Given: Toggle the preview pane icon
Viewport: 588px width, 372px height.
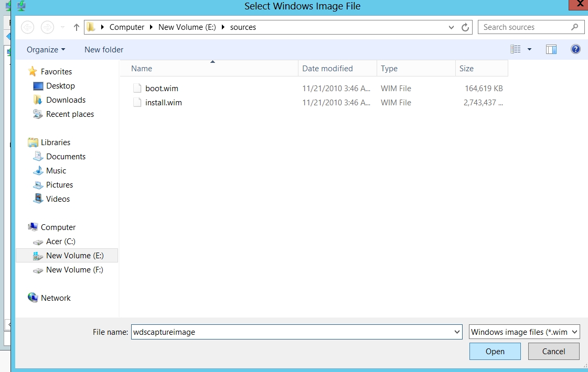Looking at the screenshot, I should coord(551,49).
